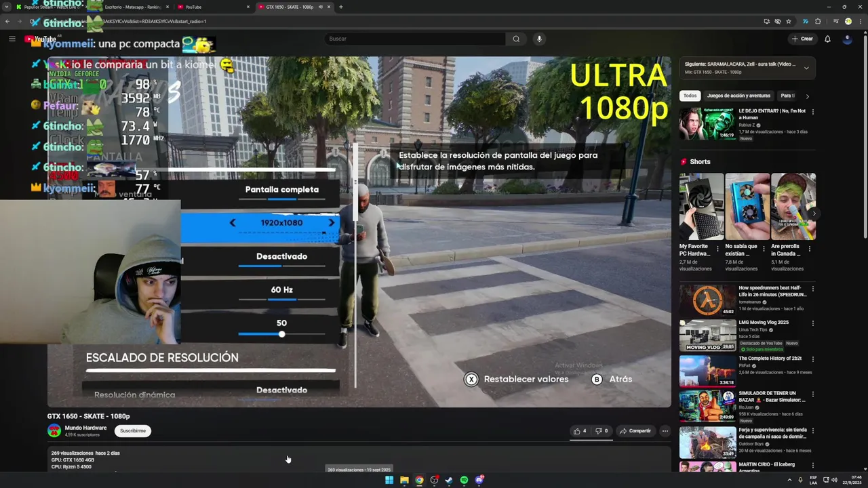Click the page vertical scrollbar
Image resolution: width=868 pixels, height=488 pixels.
tap(865, 136)
